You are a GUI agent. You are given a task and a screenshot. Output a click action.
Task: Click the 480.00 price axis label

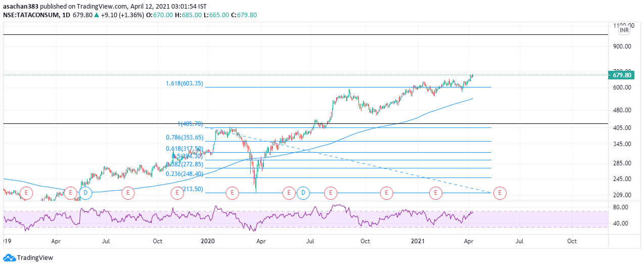tap(621, 110)
